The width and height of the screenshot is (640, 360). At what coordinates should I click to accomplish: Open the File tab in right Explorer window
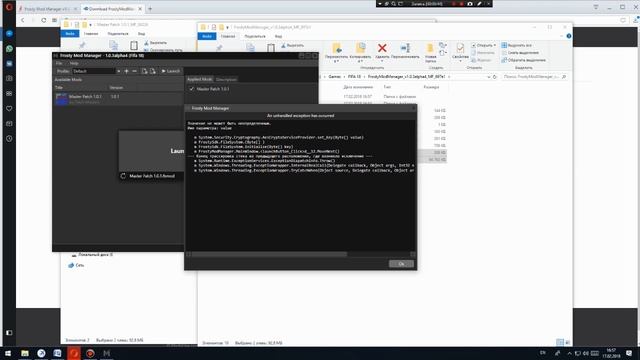coord(207,36)
